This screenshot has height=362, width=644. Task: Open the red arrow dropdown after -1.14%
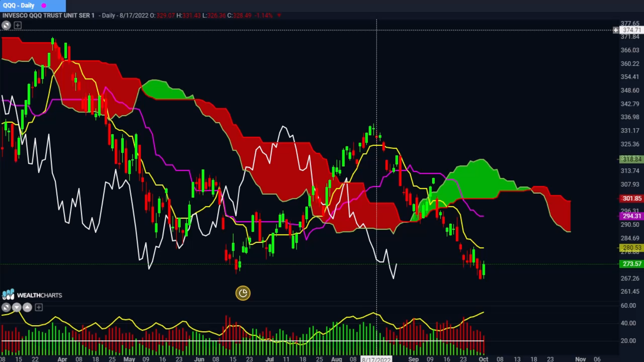[x=279, y=15]
